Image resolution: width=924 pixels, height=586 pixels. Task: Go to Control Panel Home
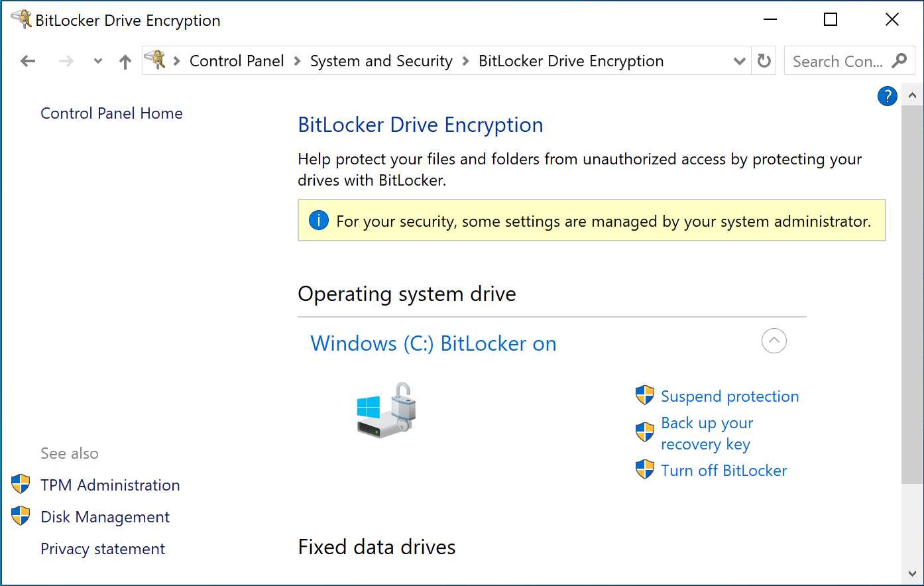pyautogui.click(x=111, y=113)
